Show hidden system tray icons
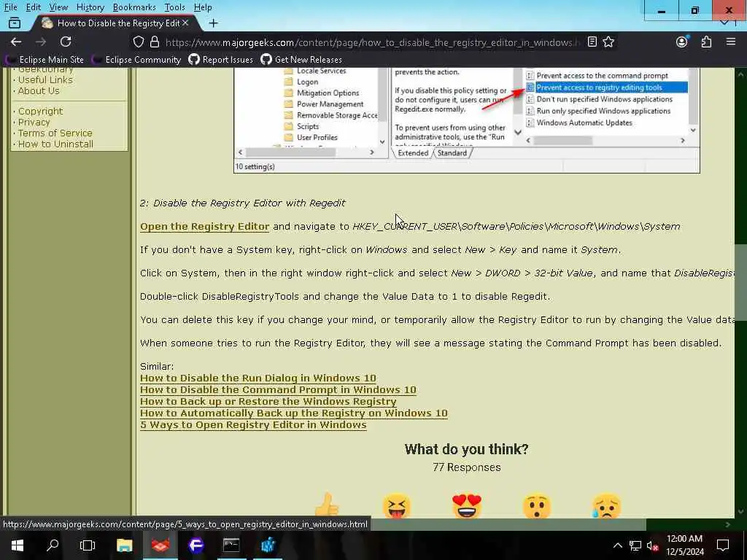The image size is (747, 560). pos(617,545)
